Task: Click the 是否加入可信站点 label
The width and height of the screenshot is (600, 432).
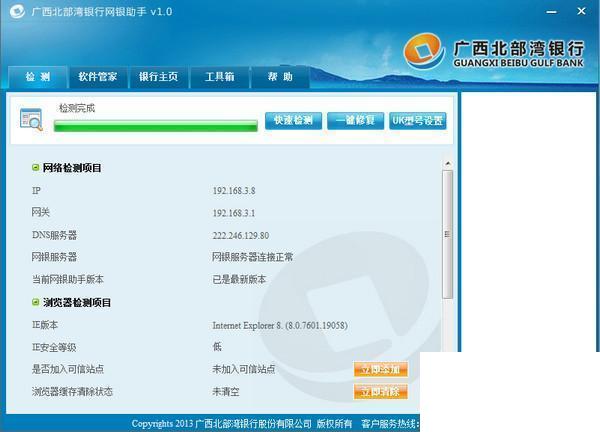Action: coord(68,369)
